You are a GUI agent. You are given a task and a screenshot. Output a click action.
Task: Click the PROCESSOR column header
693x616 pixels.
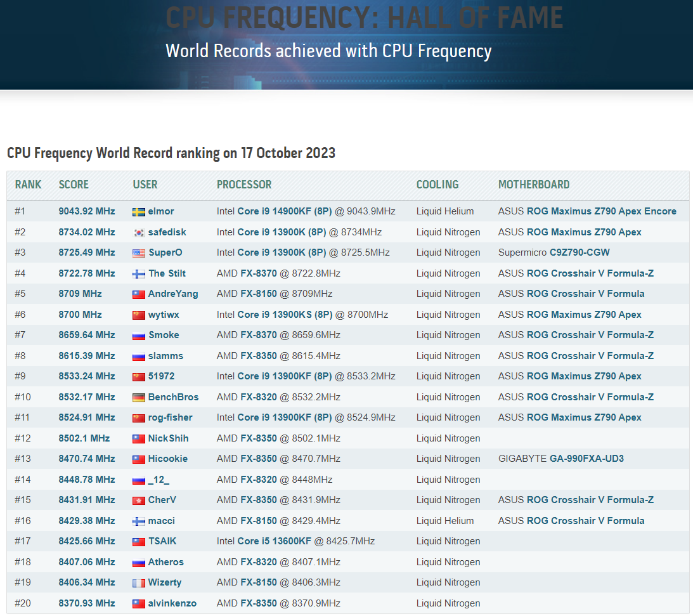tap(244, 185)
